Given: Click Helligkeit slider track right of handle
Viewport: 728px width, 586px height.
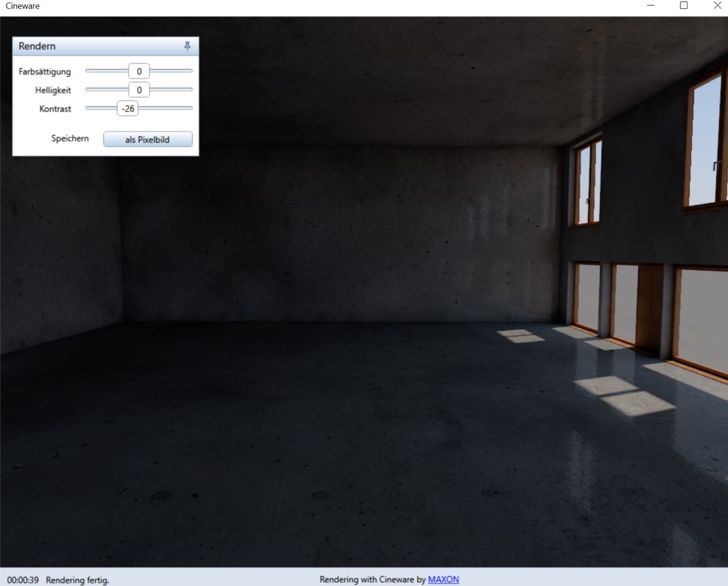Looking at the screenshot, I should coord(171,89).
